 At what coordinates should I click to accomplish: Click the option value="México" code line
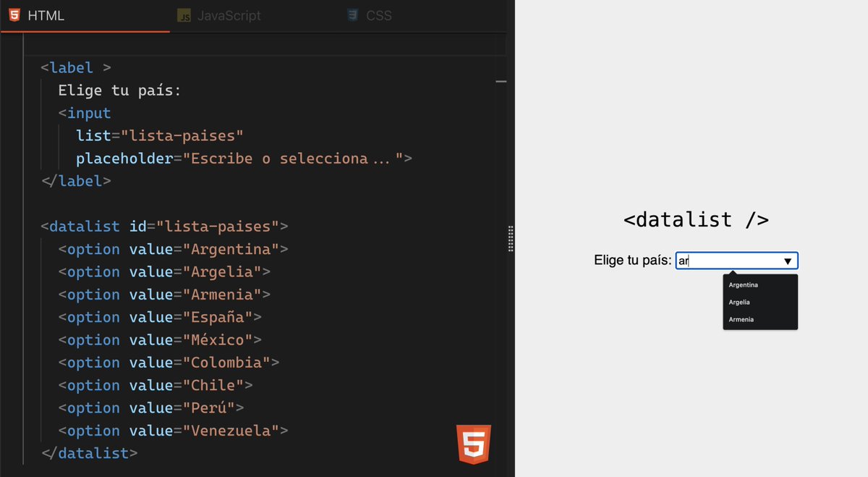(160, 339)
